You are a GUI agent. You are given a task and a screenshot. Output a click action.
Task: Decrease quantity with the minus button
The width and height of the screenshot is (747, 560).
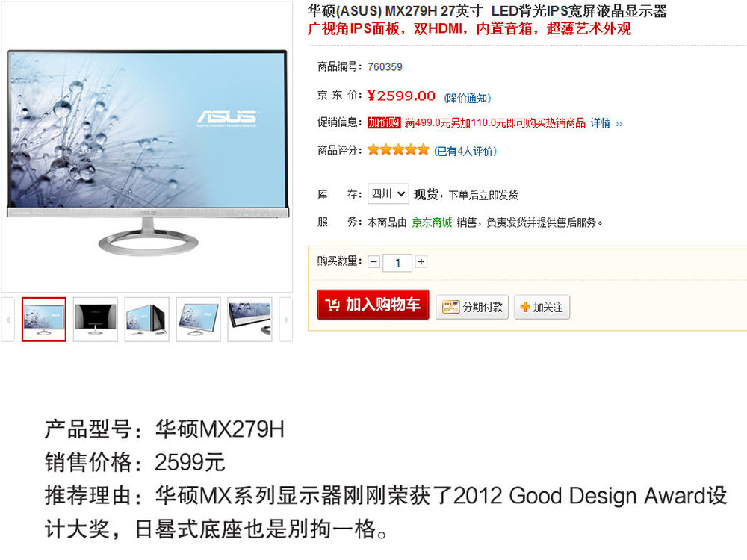374,262
